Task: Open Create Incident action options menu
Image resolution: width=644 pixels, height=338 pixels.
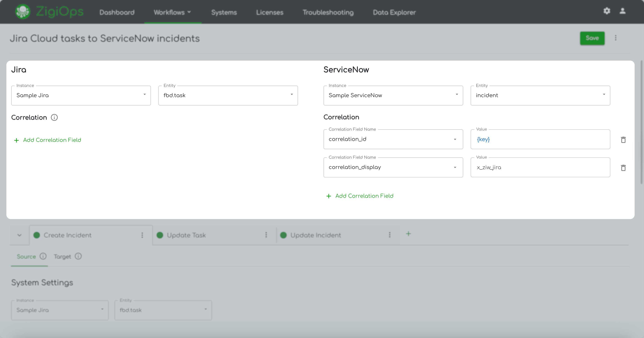Action: (142, 235)
